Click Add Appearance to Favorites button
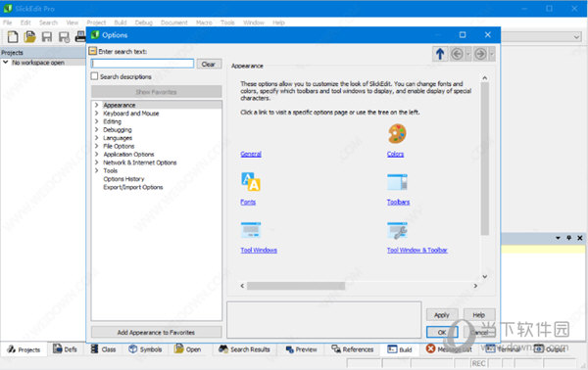The height and width of the screenshot is (370, 588). coord(157,332)
